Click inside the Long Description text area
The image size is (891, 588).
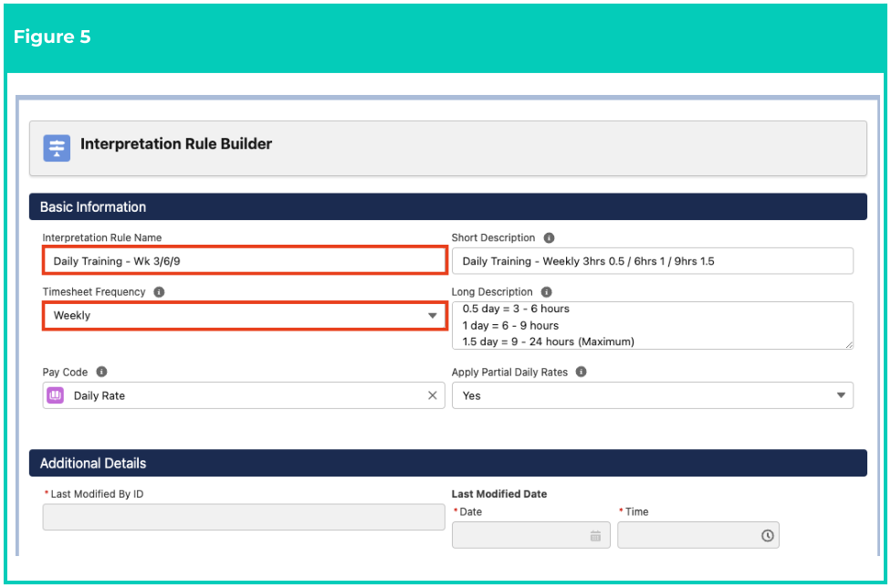[653, 325]
